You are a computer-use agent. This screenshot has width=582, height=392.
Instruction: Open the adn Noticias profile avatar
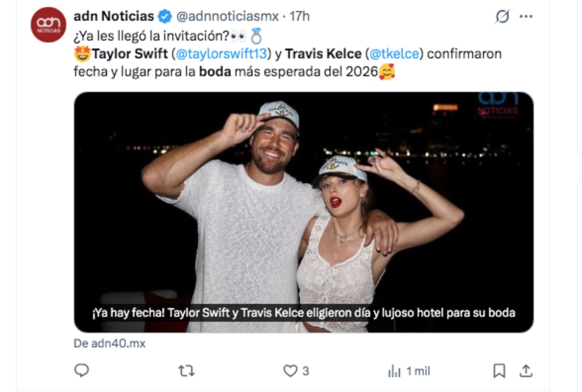tap(47, 22)
